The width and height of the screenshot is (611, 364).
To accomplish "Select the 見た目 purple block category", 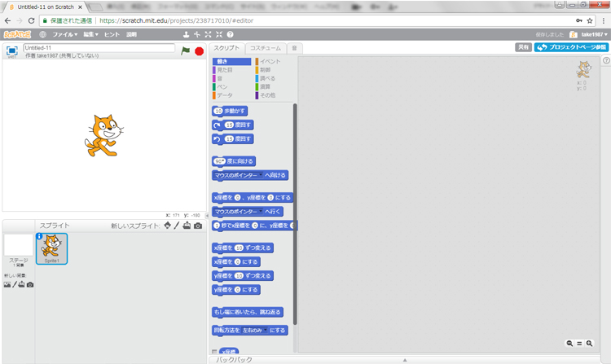I will click(x=224, y=70).
